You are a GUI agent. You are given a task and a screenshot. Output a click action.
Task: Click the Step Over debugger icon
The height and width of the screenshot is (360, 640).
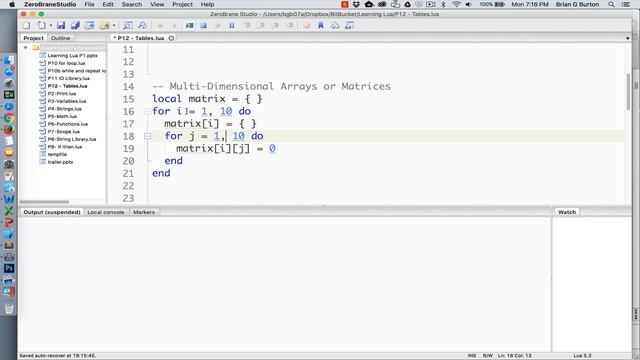[261, 26]
